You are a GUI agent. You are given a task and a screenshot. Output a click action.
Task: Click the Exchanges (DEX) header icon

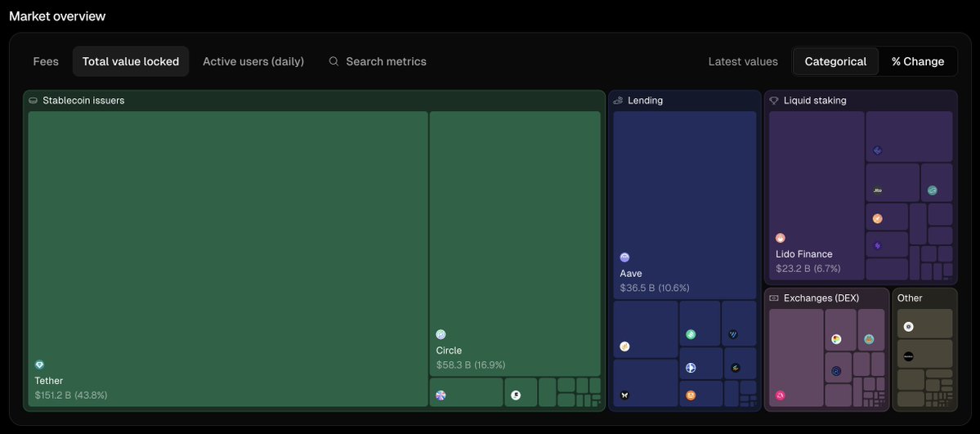(x=774, y=298)
